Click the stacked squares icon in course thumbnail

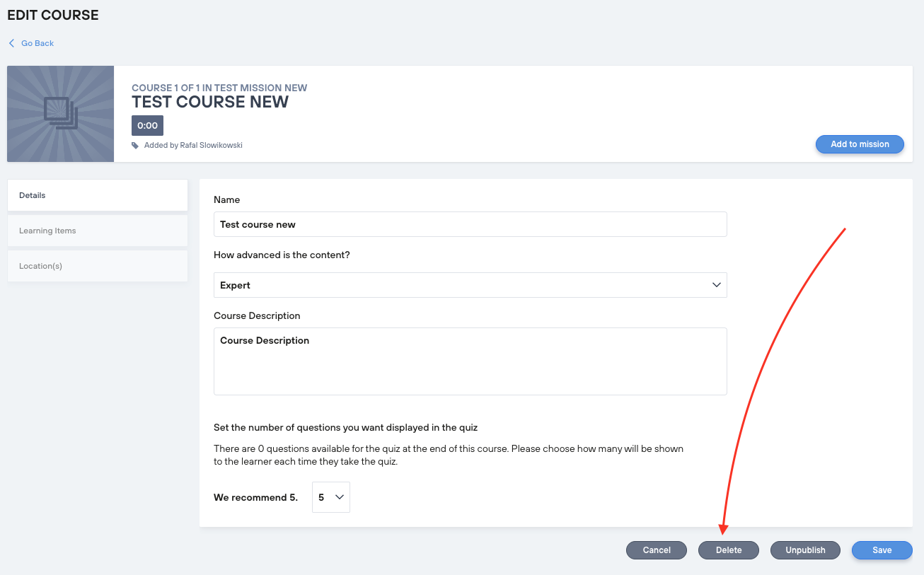pos(60,113)
